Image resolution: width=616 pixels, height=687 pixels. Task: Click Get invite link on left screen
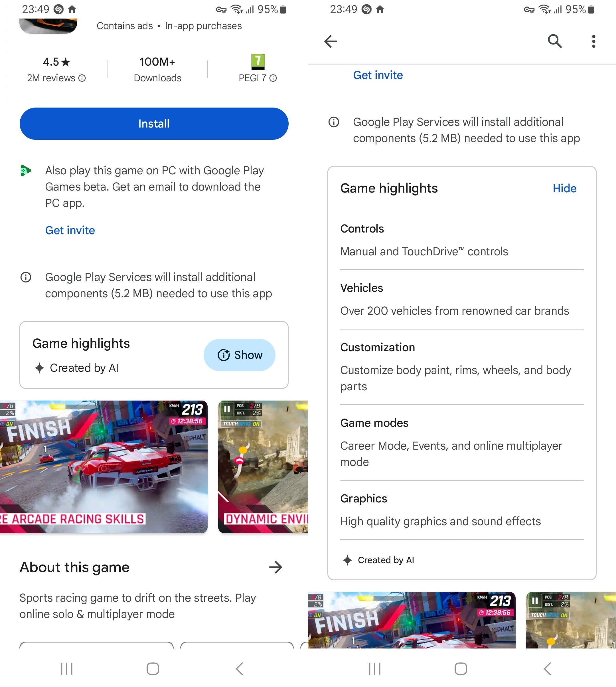[70, 230]
